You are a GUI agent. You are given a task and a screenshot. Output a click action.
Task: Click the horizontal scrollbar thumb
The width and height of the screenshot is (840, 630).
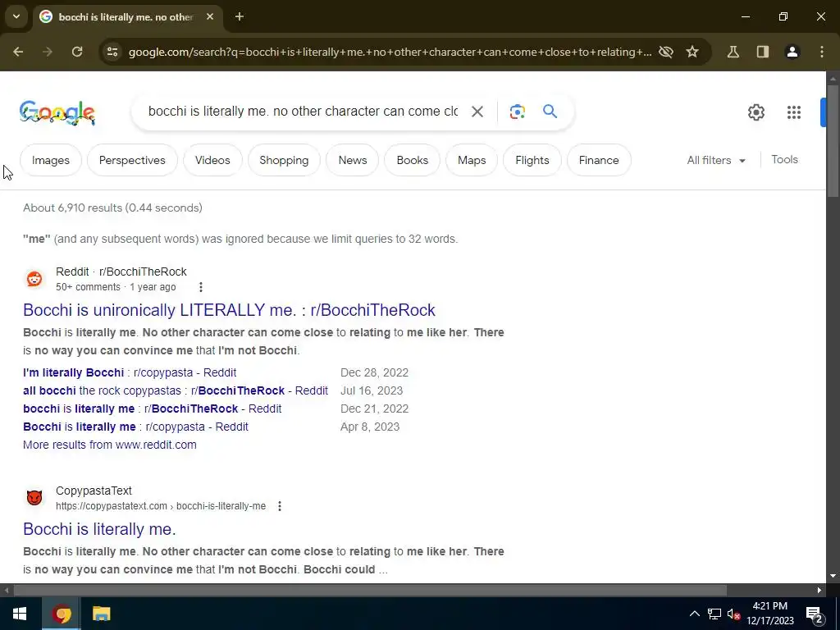(x=370, y=591)
